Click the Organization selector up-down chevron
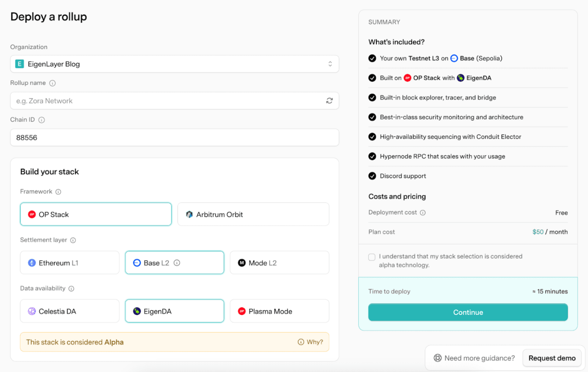 pos(330,64)
